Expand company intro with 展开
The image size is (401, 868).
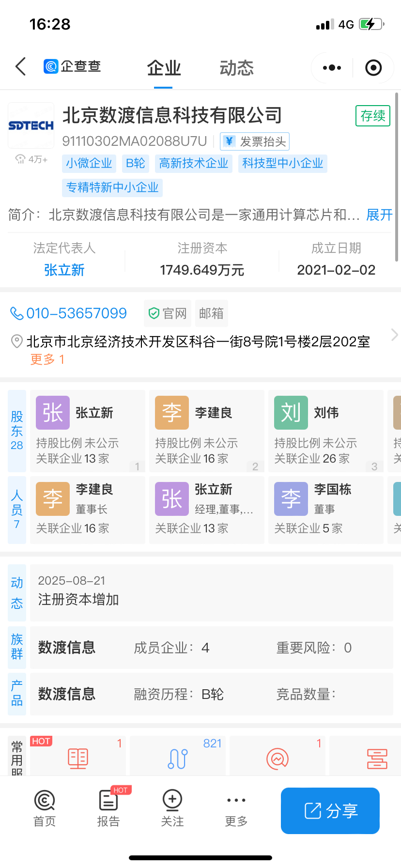(379, 215)
